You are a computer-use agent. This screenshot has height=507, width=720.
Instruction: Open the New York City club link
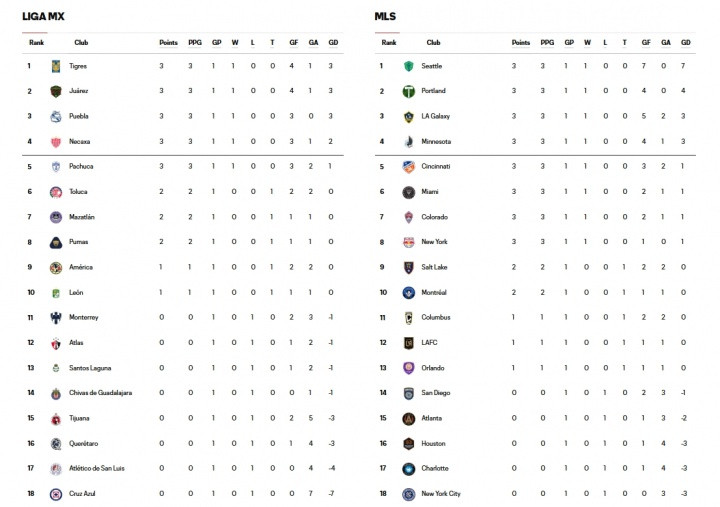tap(441, 494)
